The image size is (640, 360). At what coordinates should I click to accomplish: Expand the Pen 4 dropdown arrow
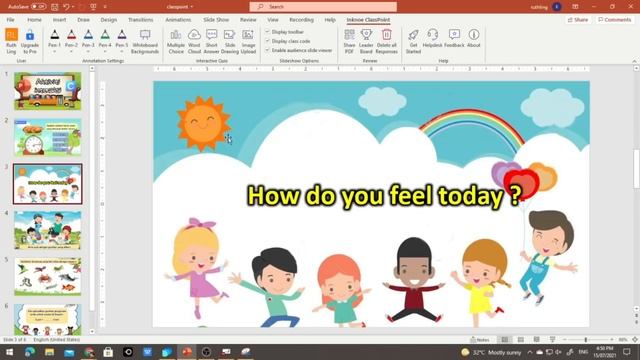point(105,52)
